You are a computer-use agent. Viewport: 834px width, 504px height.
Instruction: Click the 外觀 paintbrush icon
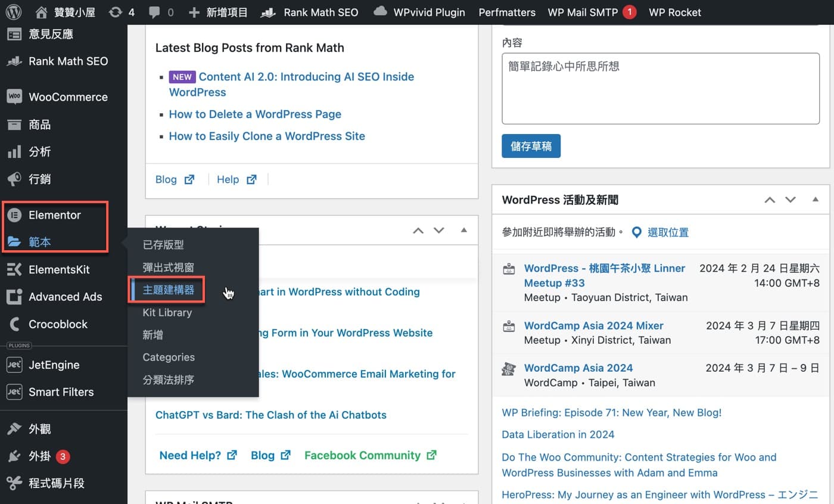pyautogui.click(x=14, y=429)
